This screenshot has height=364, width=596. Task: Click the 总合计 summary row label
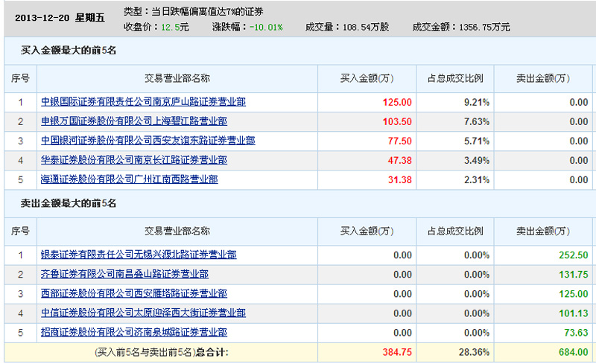tap(162, 352)
